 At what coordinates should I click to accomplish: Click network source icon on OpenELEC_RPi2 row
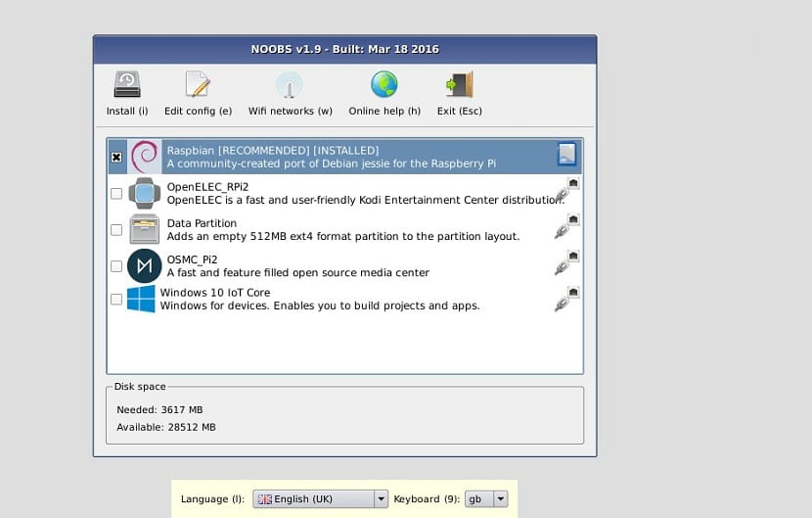point(567,190)
